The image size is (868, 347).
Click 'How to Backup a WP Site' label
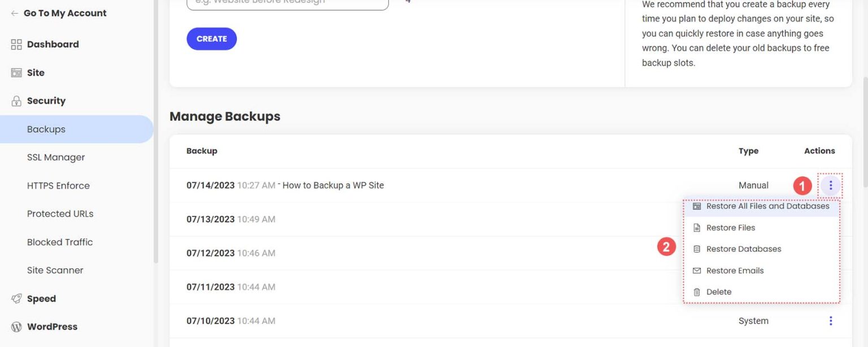[333, 185]
